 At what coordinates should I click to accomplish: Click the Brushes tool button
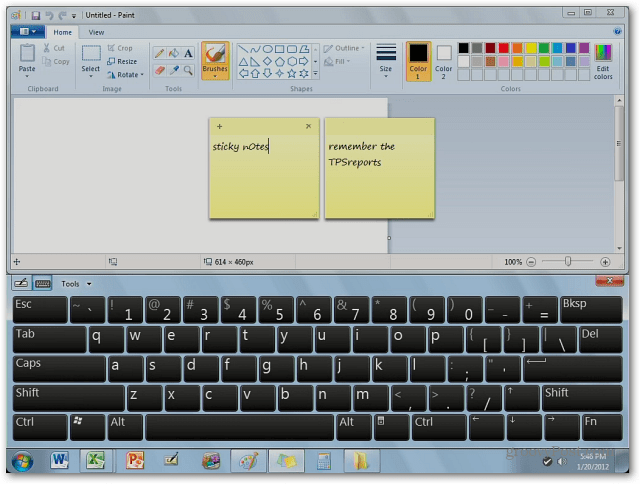tap(215, 60)
